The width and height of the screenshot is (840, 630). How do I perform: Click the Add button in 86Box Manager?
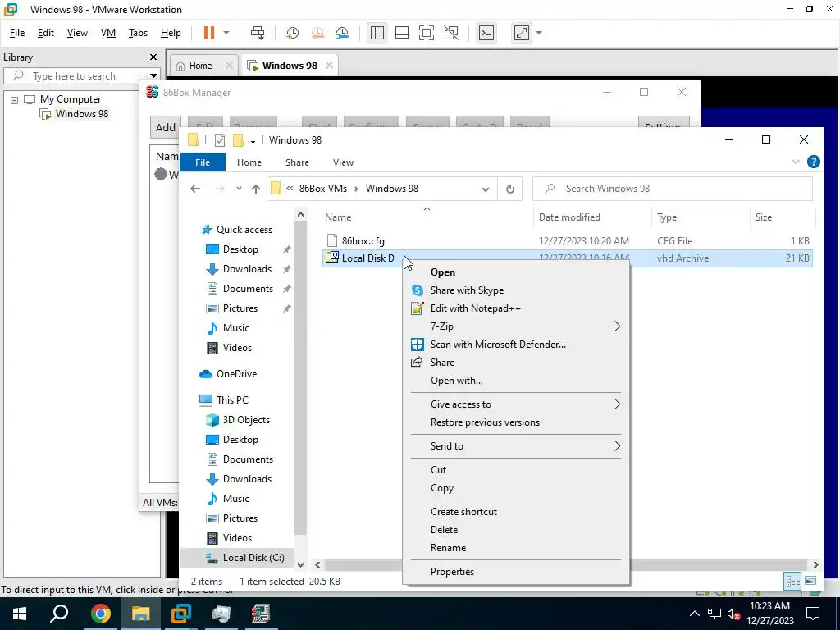point(166,127)
